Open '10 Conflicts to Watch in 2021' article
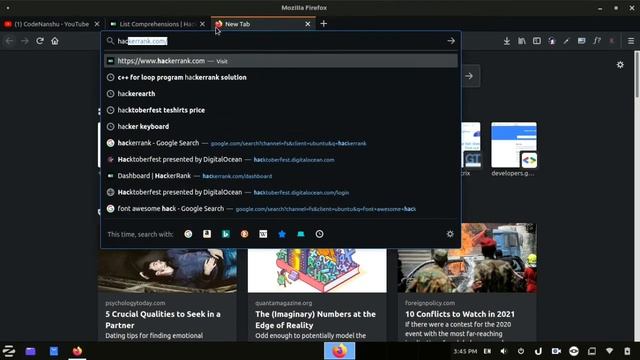Screen dimensions: 640x360 (x=460, y=314)
